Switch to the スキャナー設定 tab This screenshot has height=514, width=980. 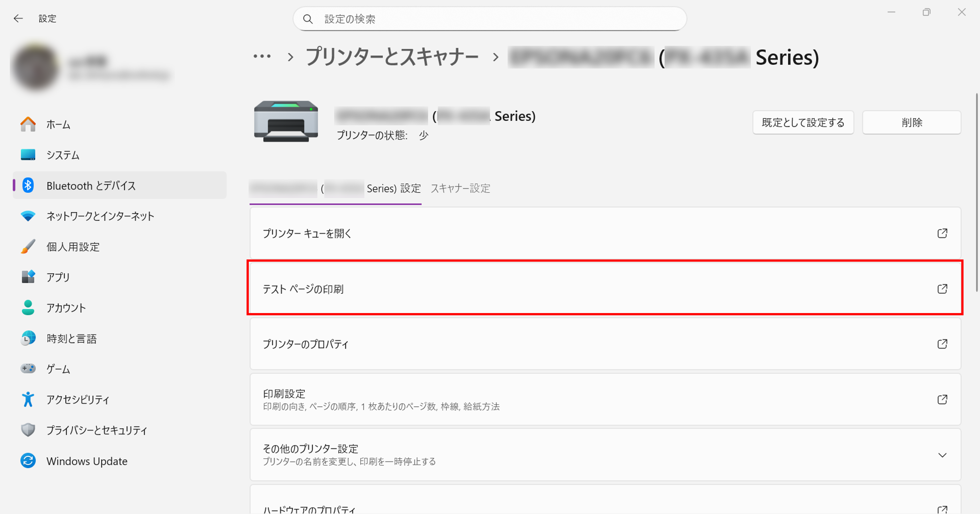coord(460,188)
